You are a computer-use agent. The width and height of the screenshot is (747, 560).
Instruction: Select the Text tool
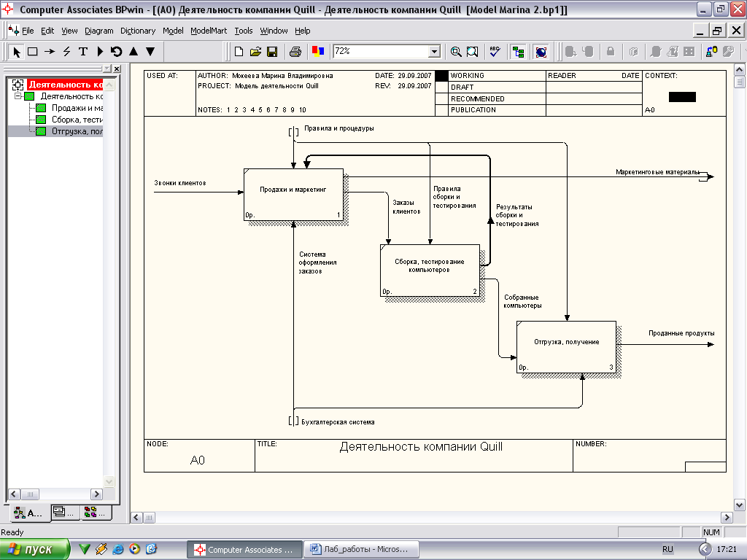pos(83,52)
